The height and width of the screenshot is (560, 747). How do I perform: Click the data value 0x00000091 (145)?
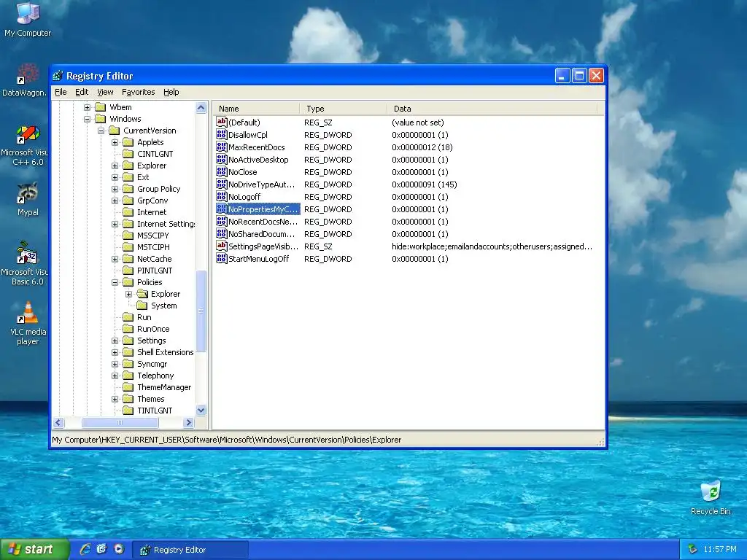[x=424, y=184]
